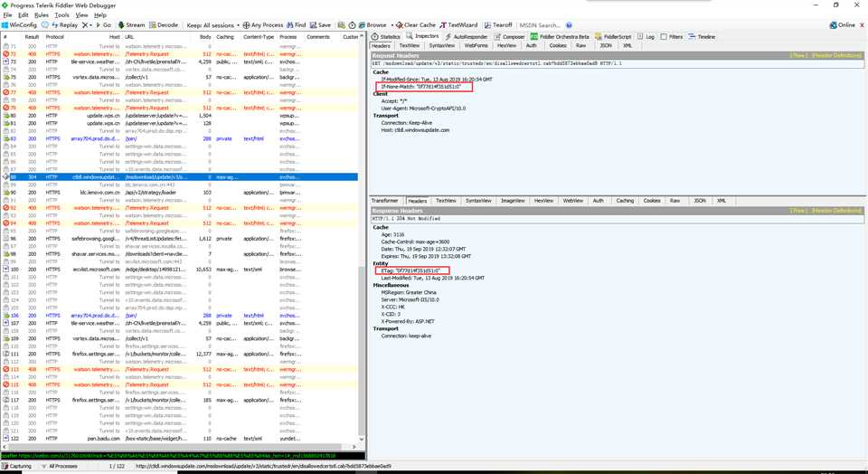
Task: Sort sessions by Content-Type column header
Action: [259, 36]
